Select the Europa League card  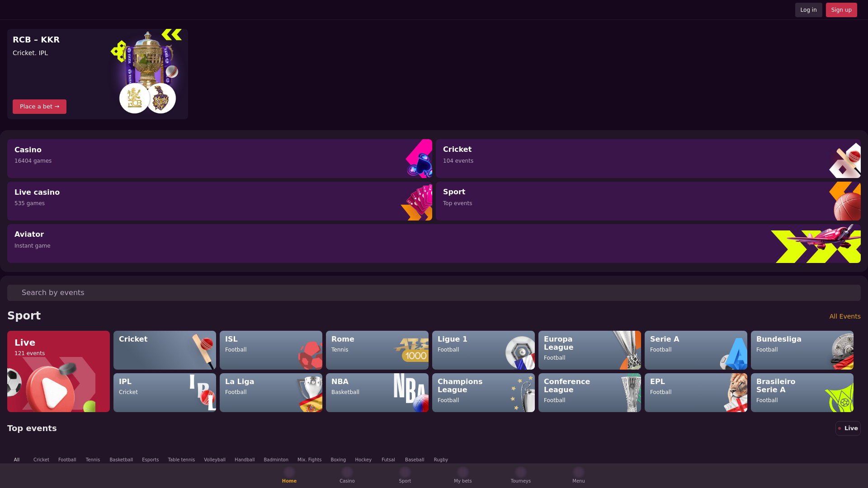(x=590, y=350)
